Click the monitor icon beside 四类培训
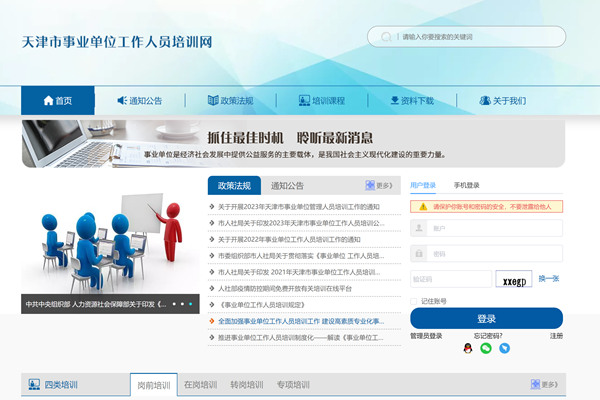The height and width of the screenshot is (400, 600). click(34, 384)
